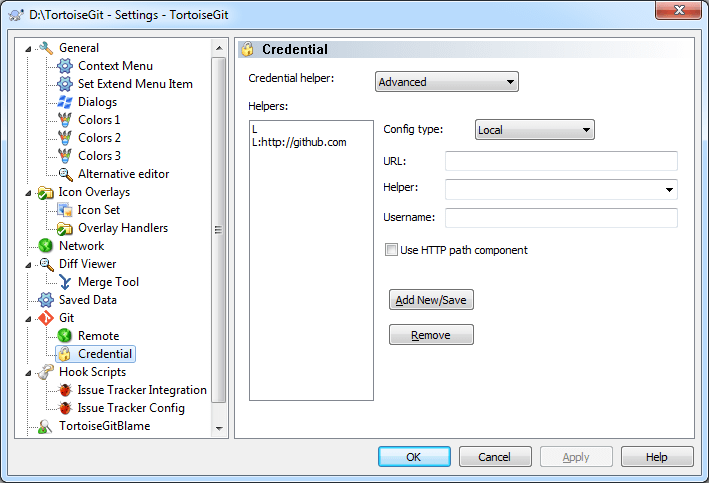The height and width of the screenshot is (483, 709).
Task: Click the Context Menu gear icon
Action: tap(65, 66)
